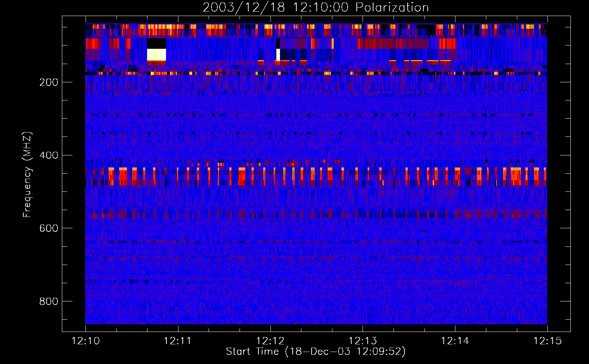Click the 800 frequency tick label
Image resolution: width=589 pixels, height=364 pixels.
point(49,301)
